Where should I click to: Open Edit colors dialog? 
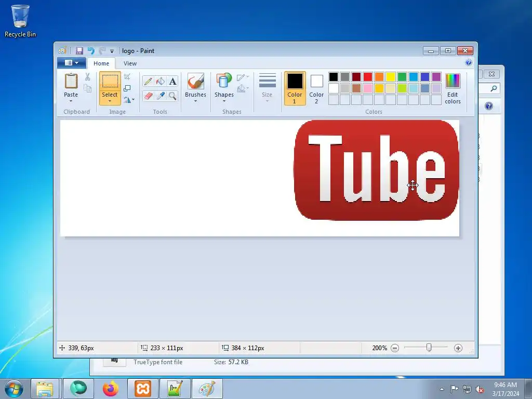[x=453, y=88]
